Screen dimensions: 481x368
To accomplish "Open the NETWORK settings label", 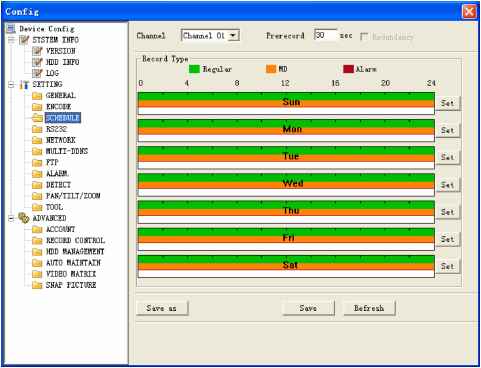I will click(61, 140).
